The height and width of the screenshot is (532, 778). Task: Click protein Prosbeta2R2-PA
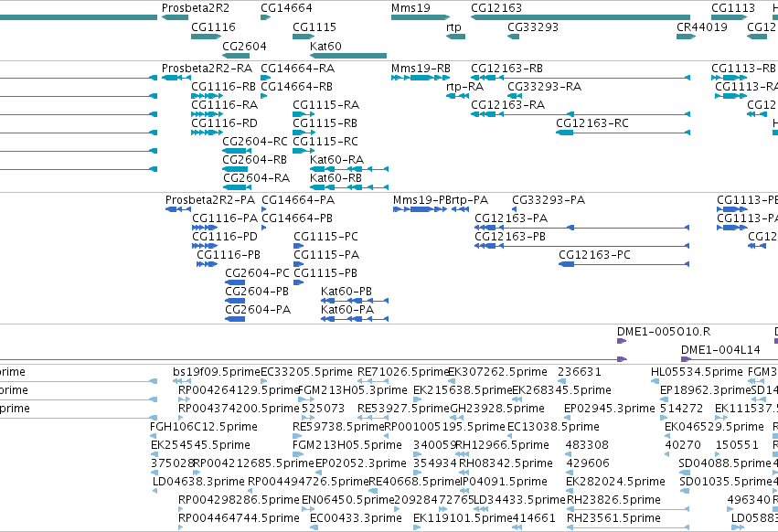point(210,200)
